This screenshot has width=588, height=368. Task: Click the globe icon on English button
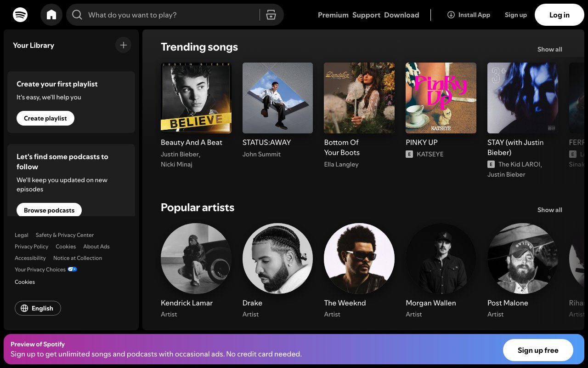point(25,308)
